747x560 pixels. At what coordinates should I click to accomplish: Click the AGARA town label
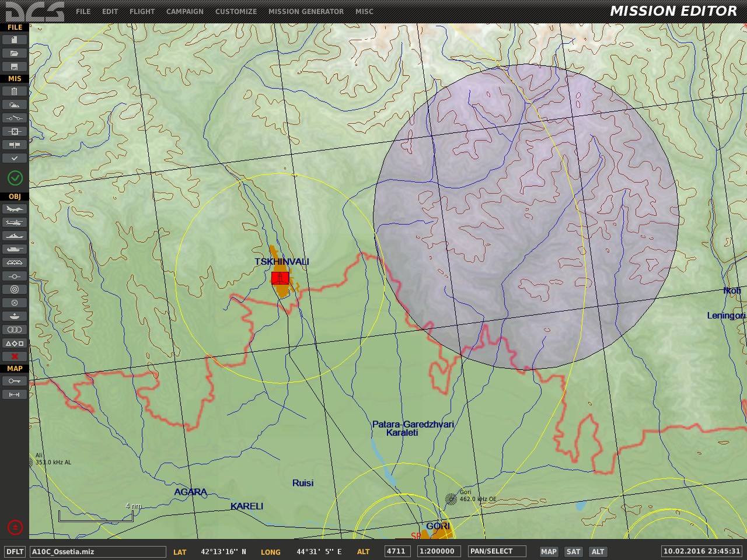tap(191, 492)
